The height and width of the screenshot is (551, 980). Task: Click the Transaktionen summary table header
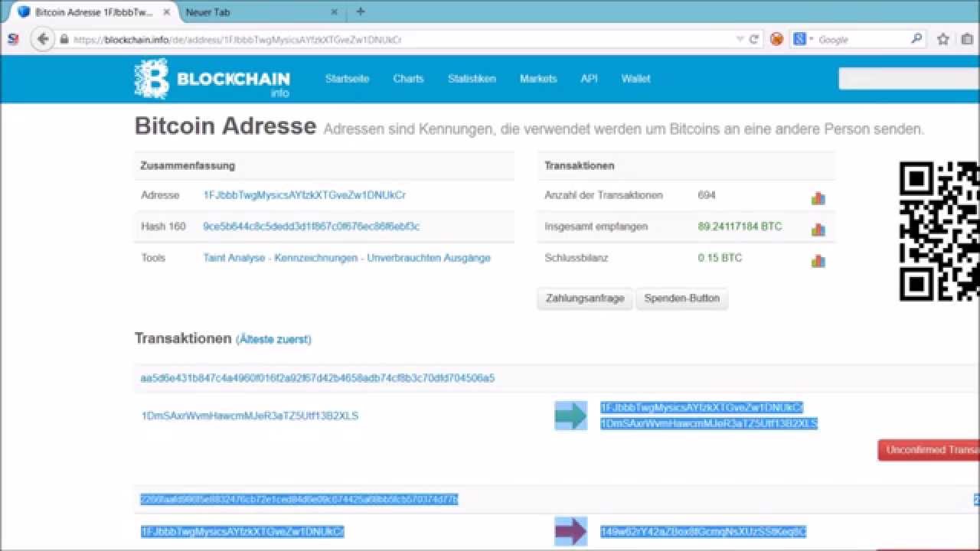coord(580,165)
